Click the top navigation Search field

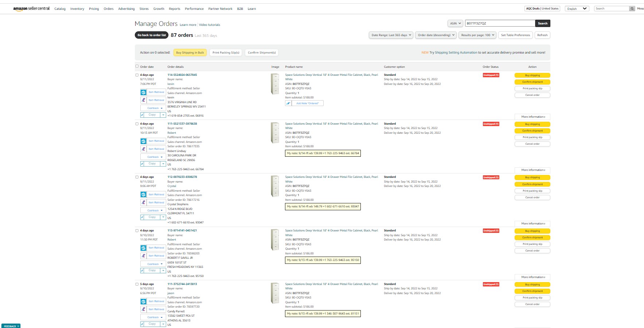click(x=612, y=8)
